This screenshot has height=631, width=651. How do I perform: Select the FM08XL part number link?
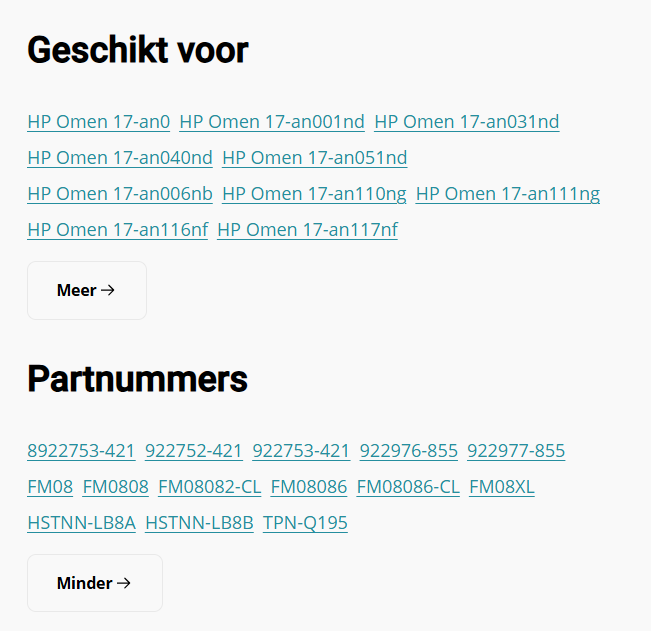click(502, 487)
